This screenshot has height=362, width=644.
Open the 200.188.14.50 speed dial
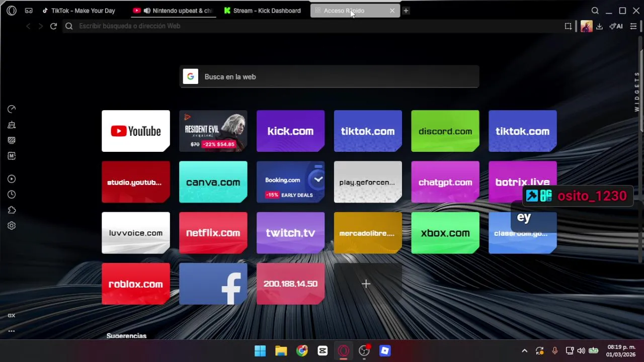click(291, 284)
